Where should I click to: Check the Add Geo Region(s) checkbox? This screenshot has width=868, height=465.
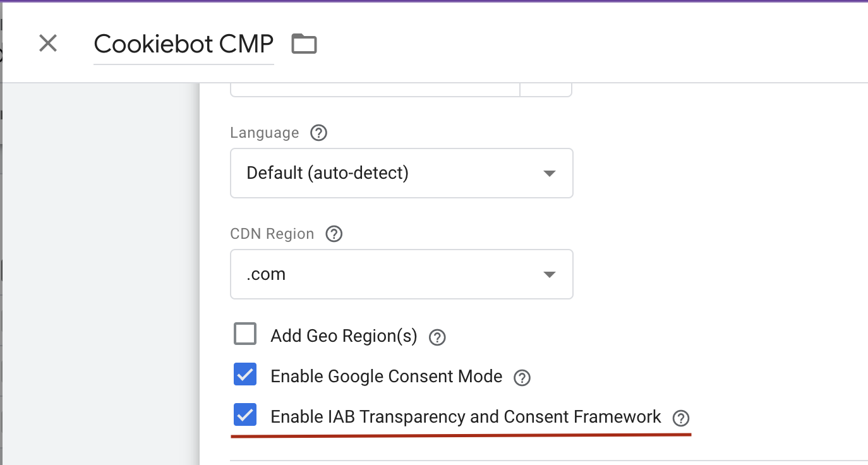245,334
